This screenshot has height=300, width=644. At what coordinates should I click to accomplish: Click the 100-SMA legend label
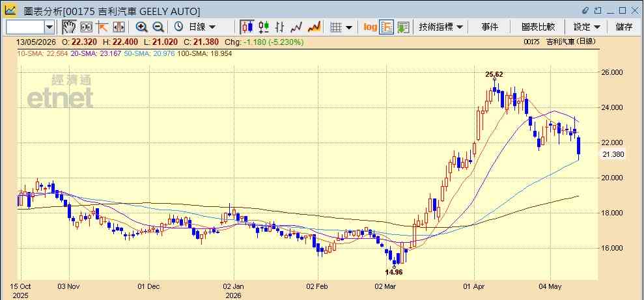point(204,53)
